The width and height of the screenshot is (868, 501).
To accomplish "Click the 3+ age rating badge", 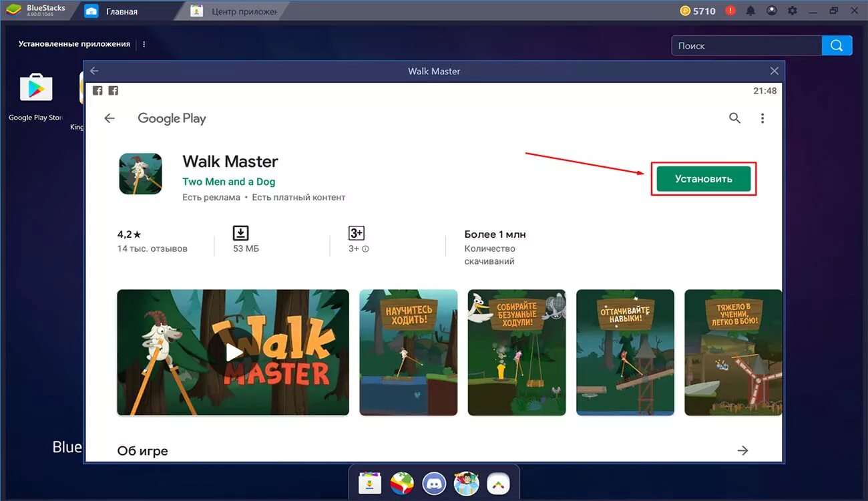I will point(357,232).
